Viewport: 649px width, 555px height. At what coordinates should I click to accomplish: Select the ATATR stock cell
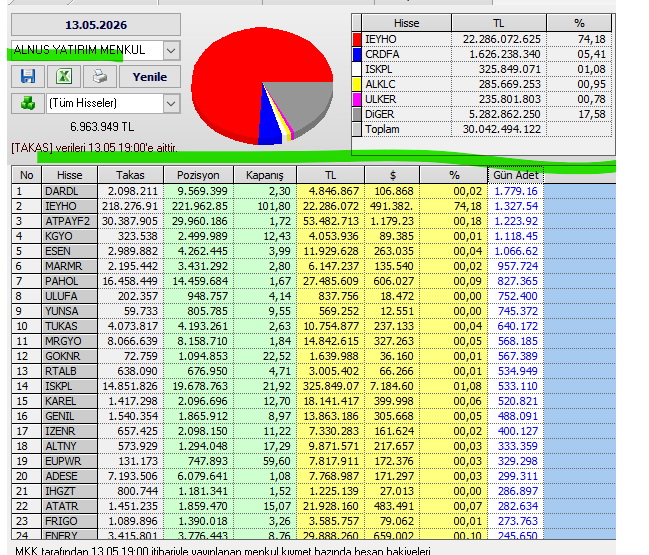pos(70,506)
